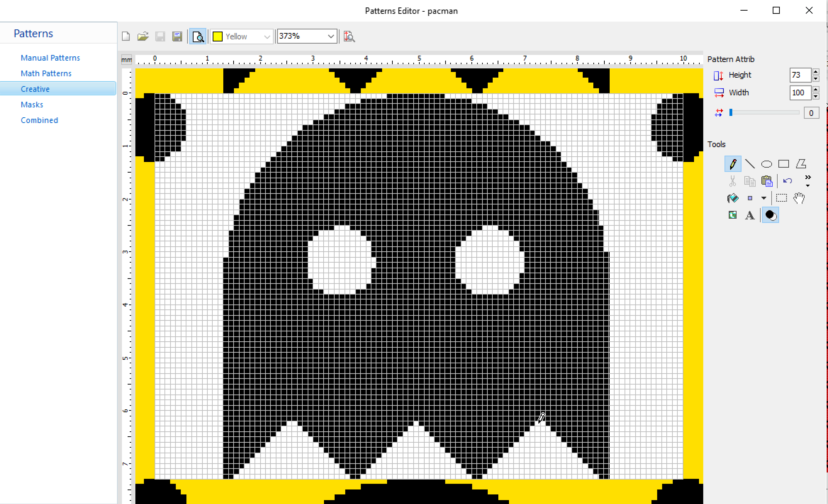Decrease the Height value with down arrow

click(816, 79)
